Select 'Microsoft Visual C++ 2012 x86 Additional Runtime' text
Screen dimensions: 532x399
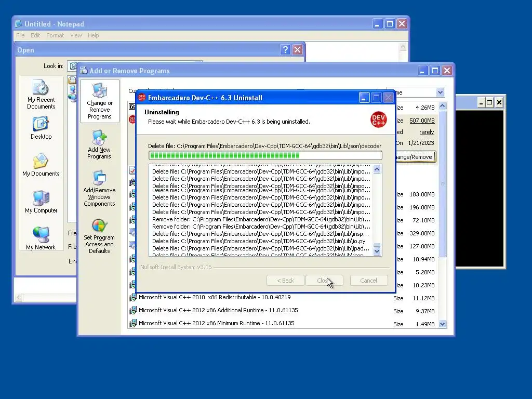[x=218, y=310]
